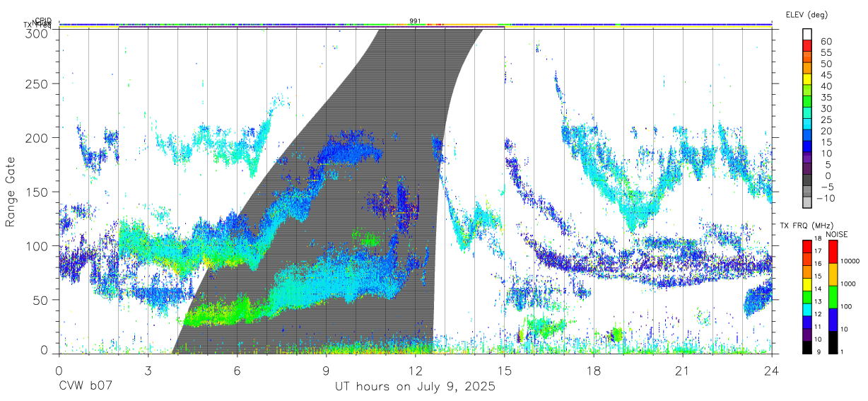
Task: Click the 'ELEV (deg)' colorbar title
Action: click(807, 15)
